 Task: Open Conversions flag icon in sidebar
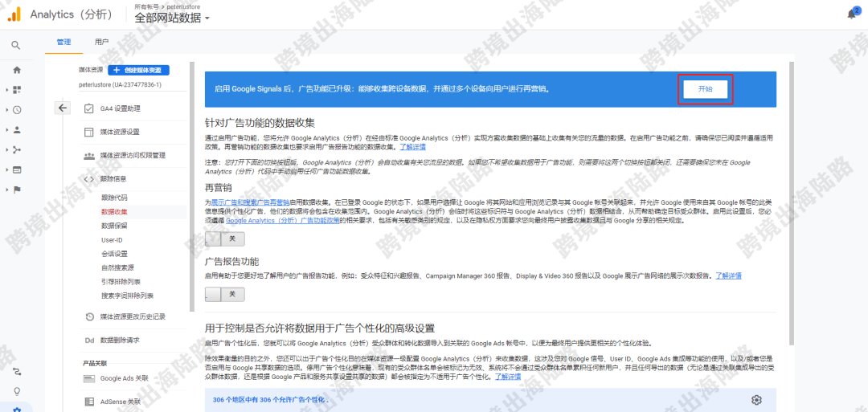17,189
